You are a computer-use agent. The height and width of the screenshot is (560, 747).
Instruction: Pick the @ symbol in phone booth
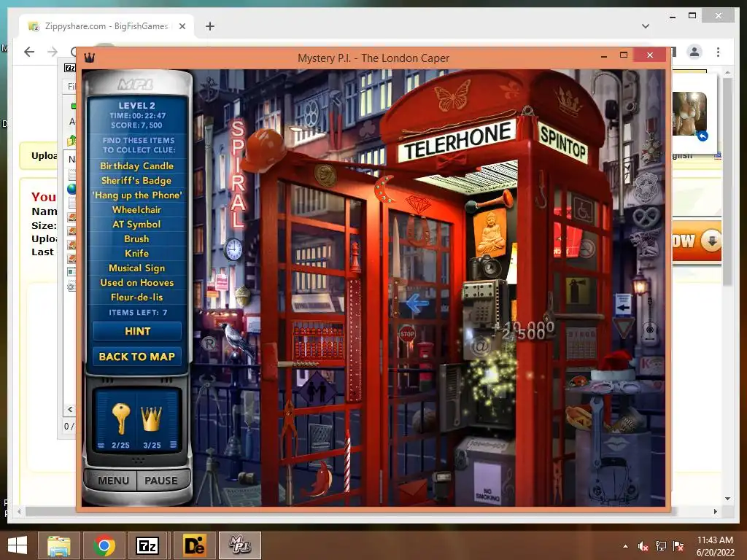pos(480,346)
